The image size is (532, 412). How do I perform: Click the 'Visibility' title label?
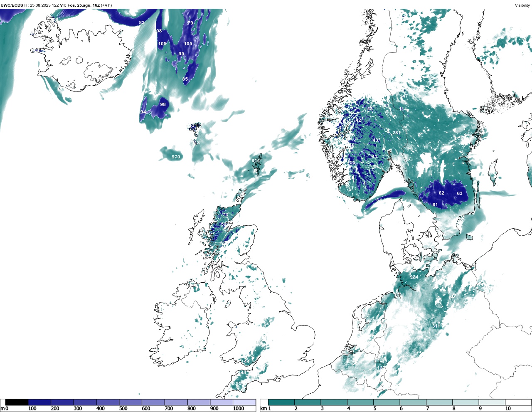click(522, 5)
